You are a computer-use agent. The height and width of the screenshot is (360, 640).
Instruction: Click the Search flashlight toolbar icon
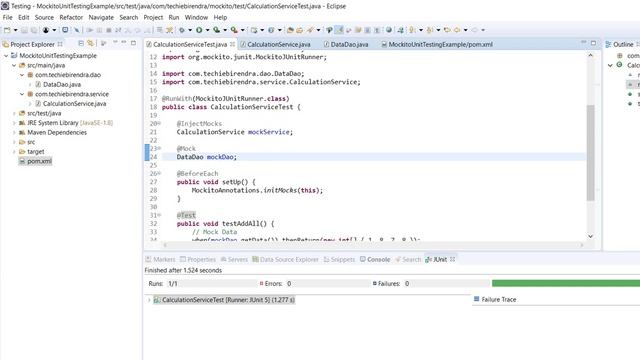click(x=310, y=30)
